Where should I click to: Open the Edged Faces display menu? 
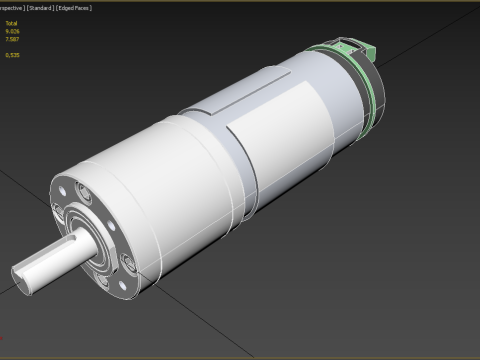tap(74, 8)
